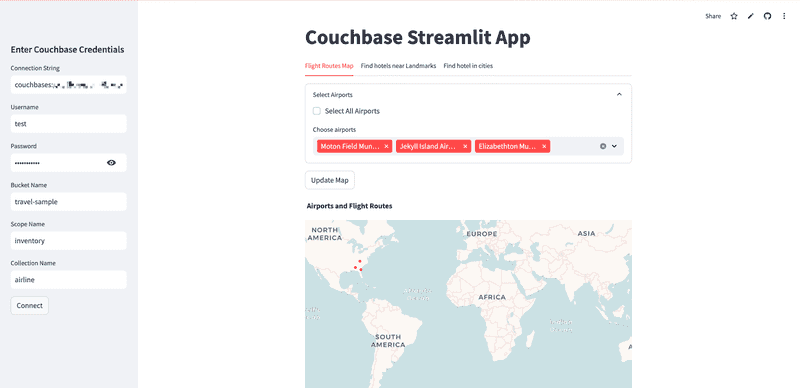Click the Collection Name input field

click(68, 280)
